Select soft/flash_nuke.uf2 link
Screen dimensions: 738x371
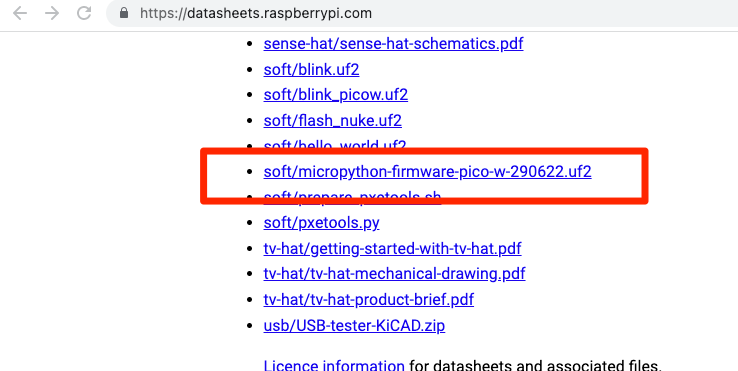pyautogui.click(x=332, y=121)
